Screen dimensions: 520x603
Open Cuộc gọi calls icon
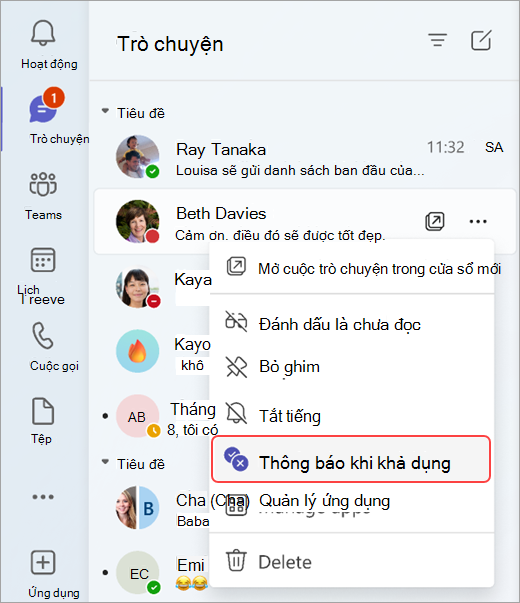tap(43, 335)
